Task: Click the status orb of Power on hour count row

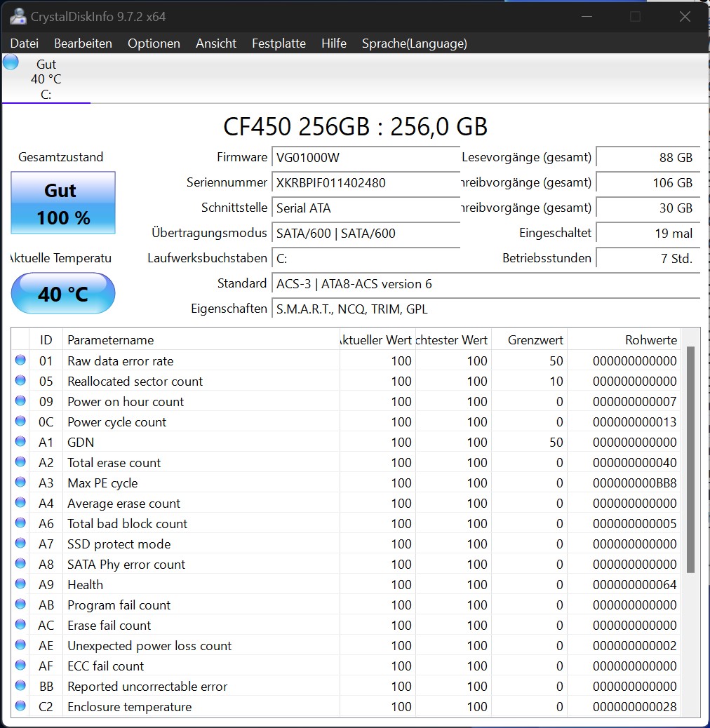Action: [x=20, y=400]
